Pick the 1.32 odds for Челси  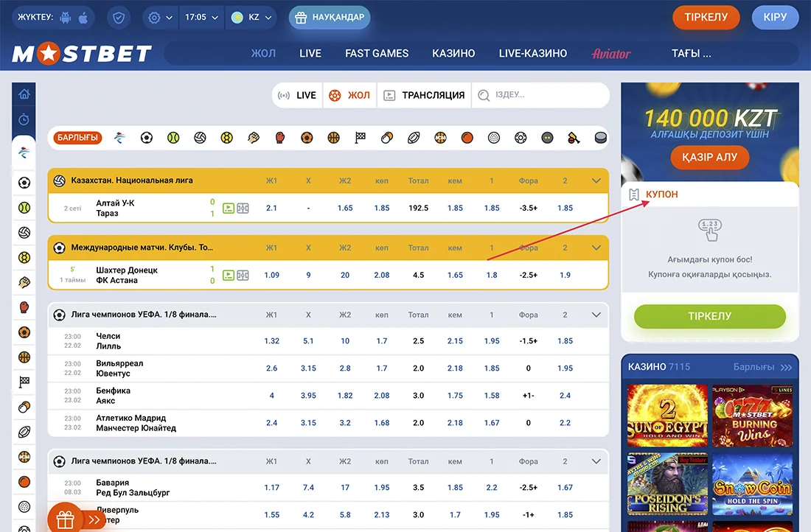(x=271, y=341)
